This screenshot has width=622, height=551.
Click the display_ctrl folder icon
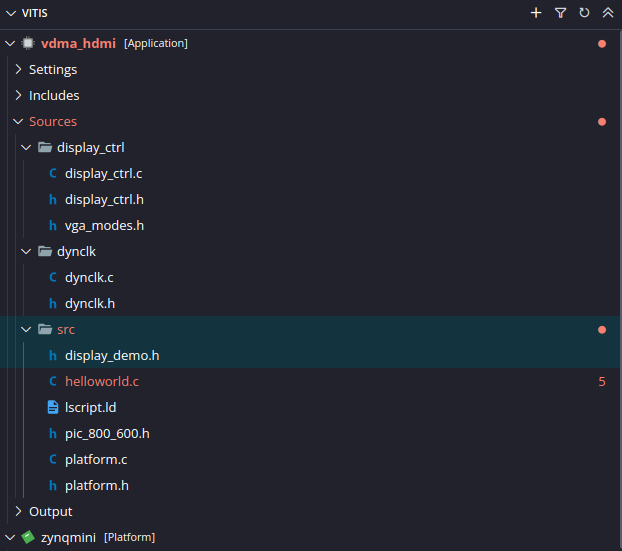pyautogui.click(x=44, y=148)
